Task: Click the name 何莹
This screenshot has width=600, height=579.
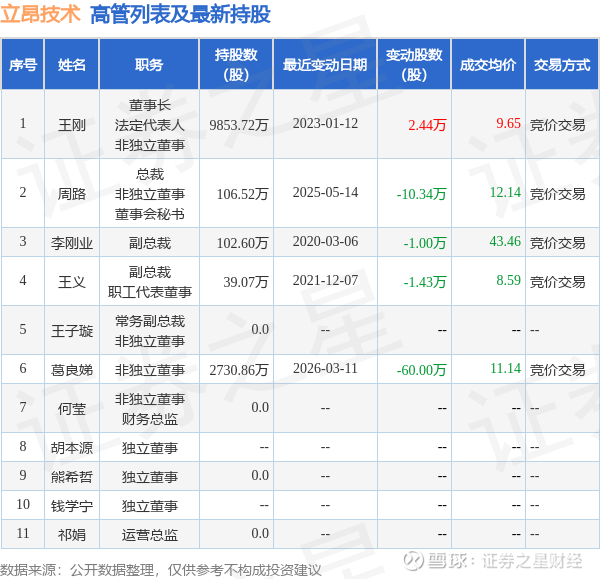Action: (x=72, y=409)
